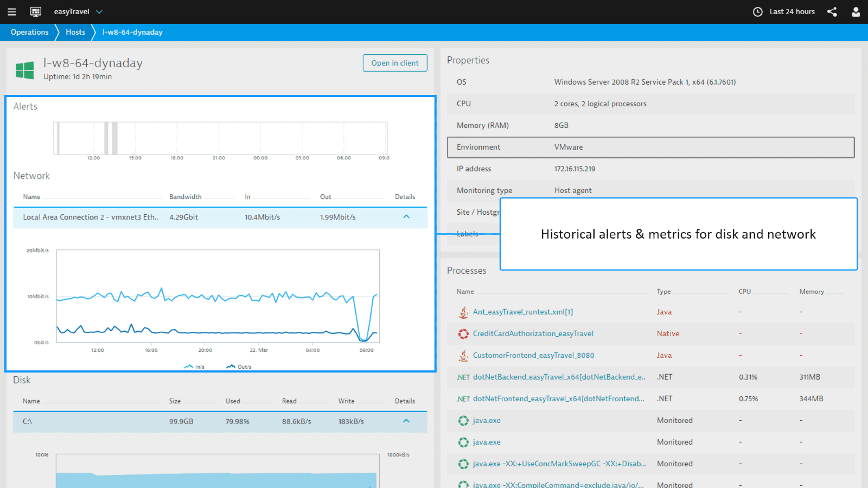Sort network table by Bandwidth column

[185, 197]
